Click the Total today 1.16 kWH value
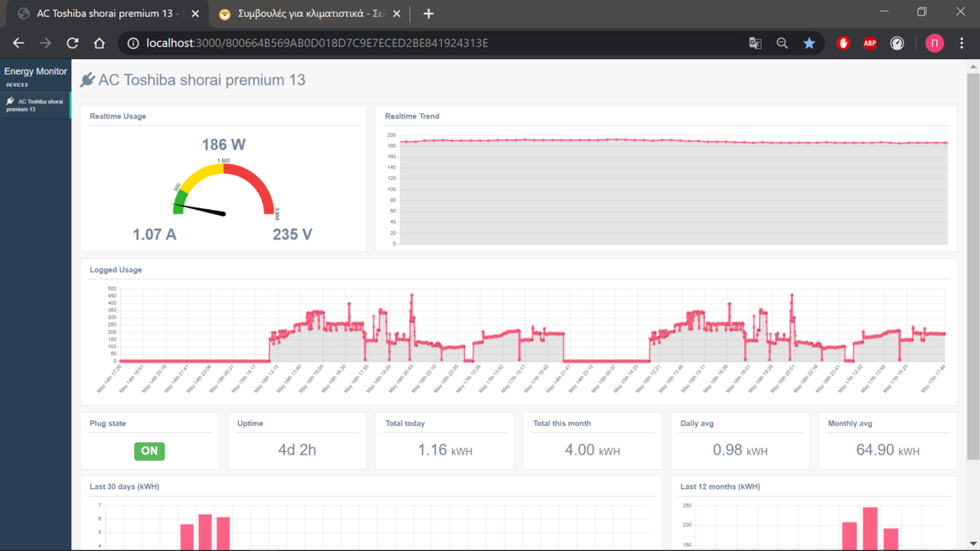Viewport: 980px width, 551px height. click(445, 450)
